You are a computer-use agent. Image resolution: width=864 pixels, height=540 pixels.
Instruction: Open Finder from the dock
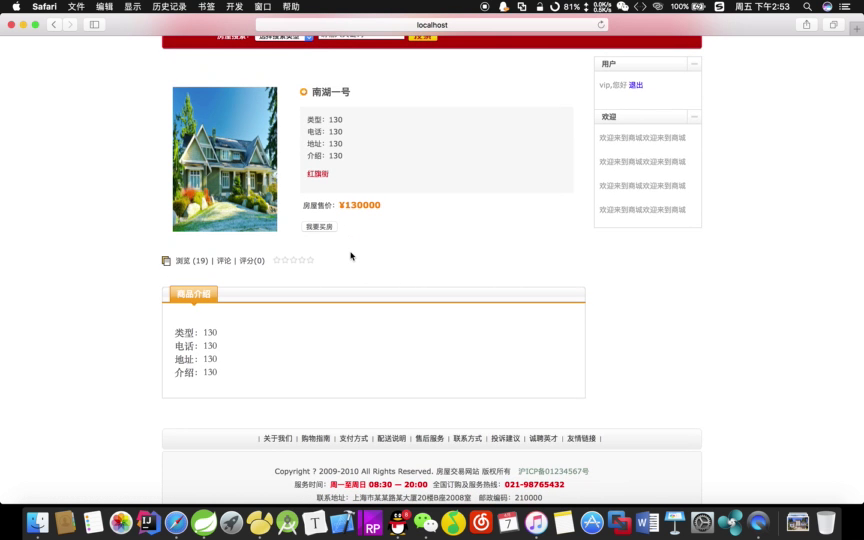pos(38,522)
